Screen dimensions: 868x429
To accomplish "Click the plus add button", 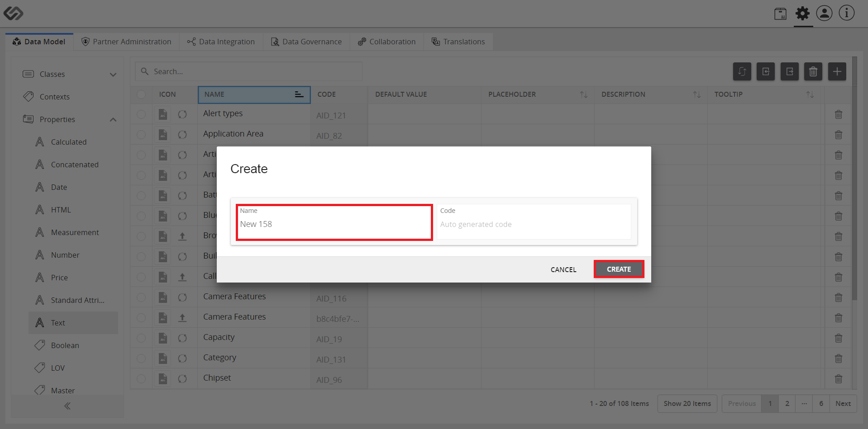I will [837, 71].
